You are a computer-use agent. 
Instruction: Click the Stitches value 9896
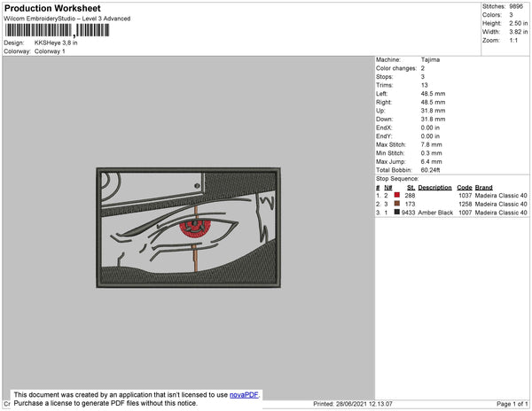(x=516, y=6)
